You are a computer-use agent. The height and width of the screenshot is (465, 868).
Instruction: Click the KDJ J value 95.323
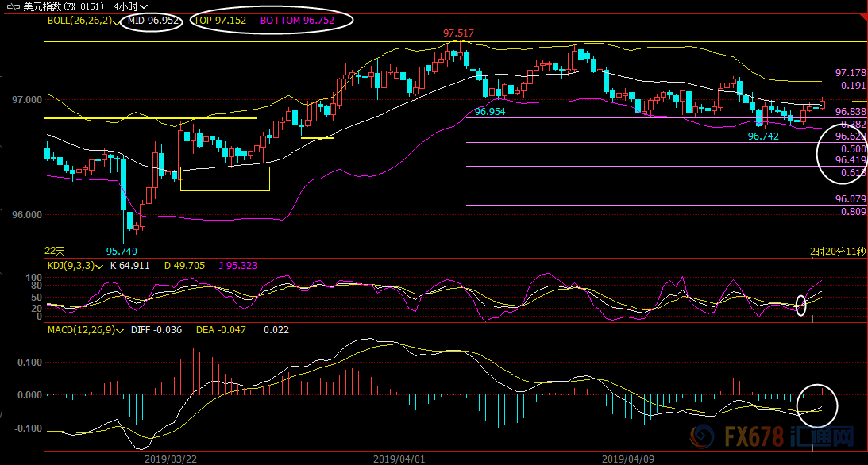coord(237,266)
